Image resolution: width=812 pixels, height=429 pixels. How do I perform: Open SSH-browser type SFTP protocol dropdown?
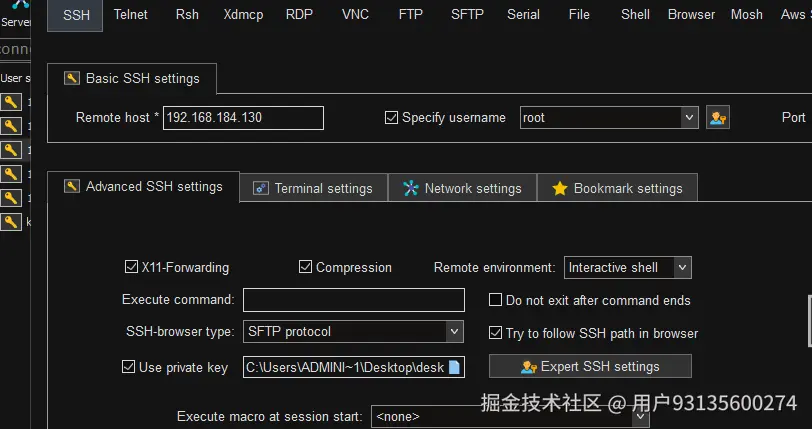point(353,332)
